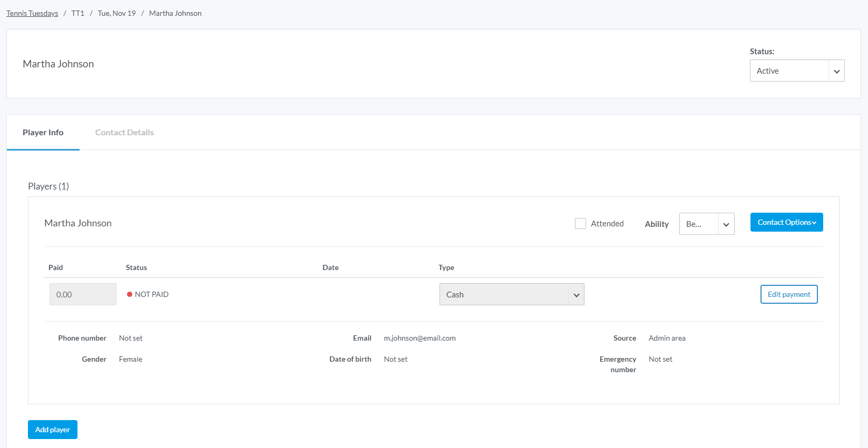Open the Status dropdown showing Active
Screen dimensions: 868x448
797,71
